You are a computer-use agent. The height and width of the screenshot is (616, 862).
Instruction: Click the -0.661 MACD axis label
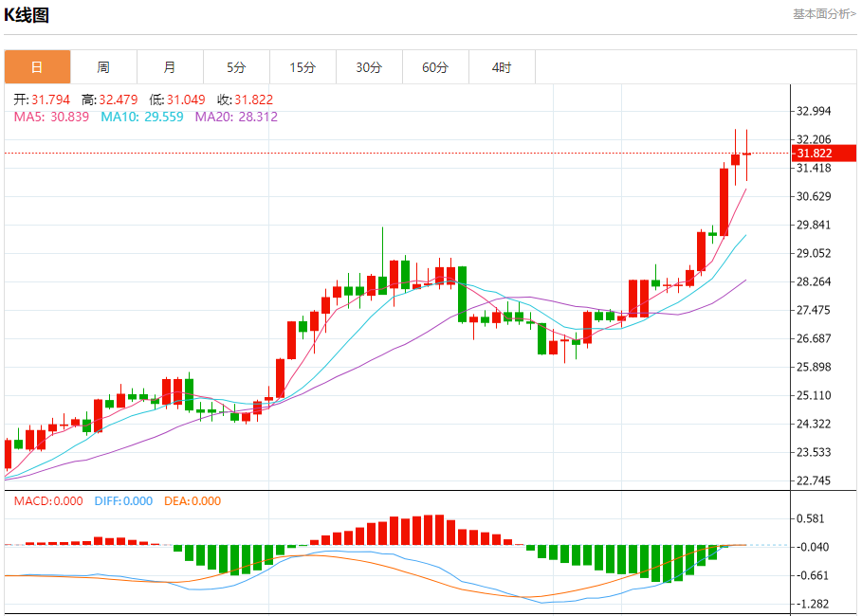(813, 576)
